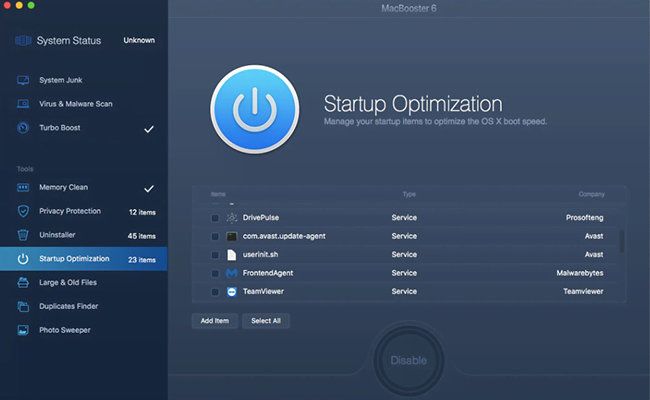Viewport: 650px width, 400px height.
Task: Click the Memory Clean checkmark
Action: pos(149,189)
